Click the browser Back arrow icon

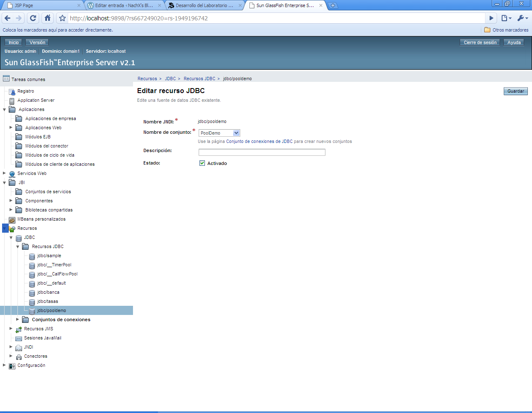point(7,18)
